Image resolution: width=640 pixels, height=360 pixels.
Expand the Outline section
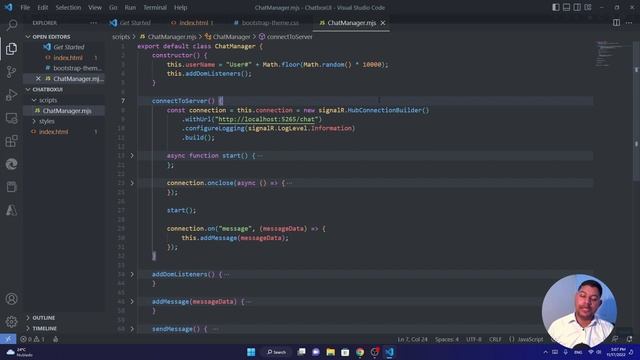point(28,318)
